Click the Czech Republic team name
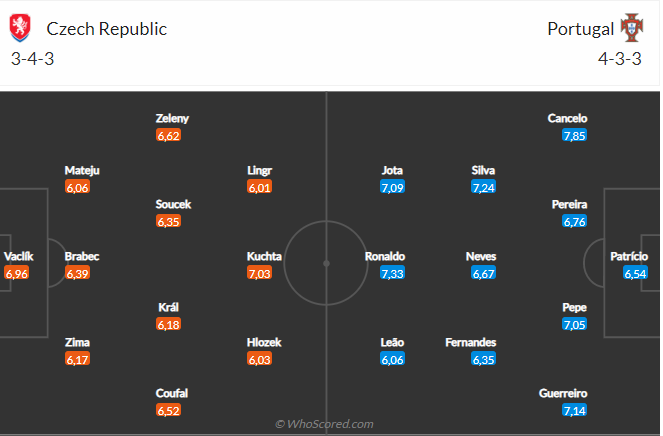 click(x=106, y=29)
